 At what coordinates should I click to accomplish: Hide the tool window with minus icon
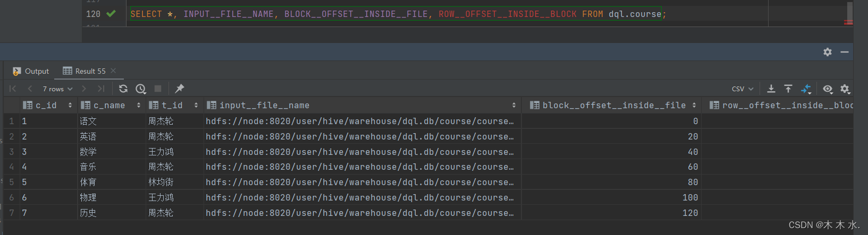point(845,51)
